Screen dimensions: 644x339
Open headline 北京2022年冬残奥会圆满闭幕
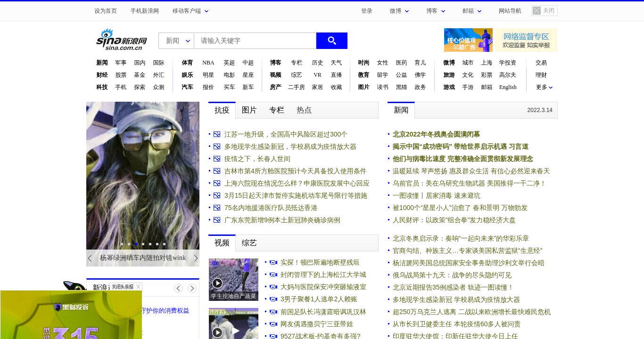click(436, 134)
